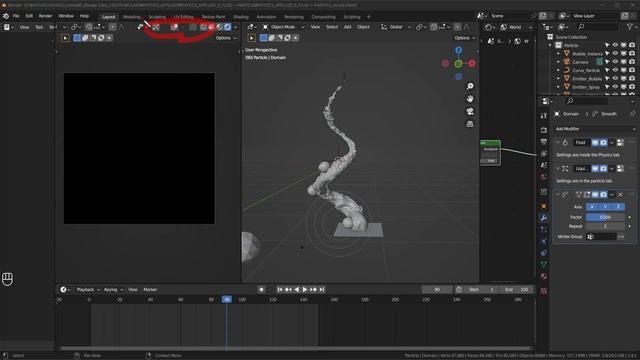This screenshot has height=360, width=640.
Task: Click the End frame field
Action: click(x=516, y=289)
